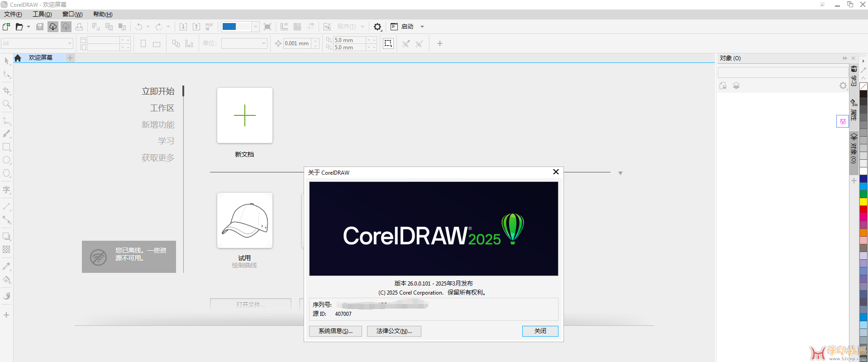Select the Shape tool in toolbox
Screen dimensions: 868x362
pyautogui.click(x=6, y=74)
